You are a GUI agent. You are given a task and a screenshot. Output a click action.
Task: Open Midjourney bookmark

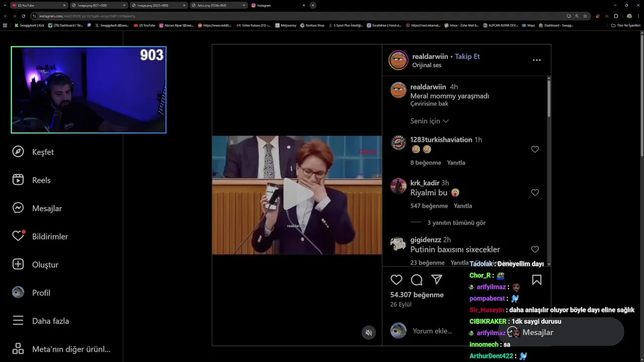[286, 25]
